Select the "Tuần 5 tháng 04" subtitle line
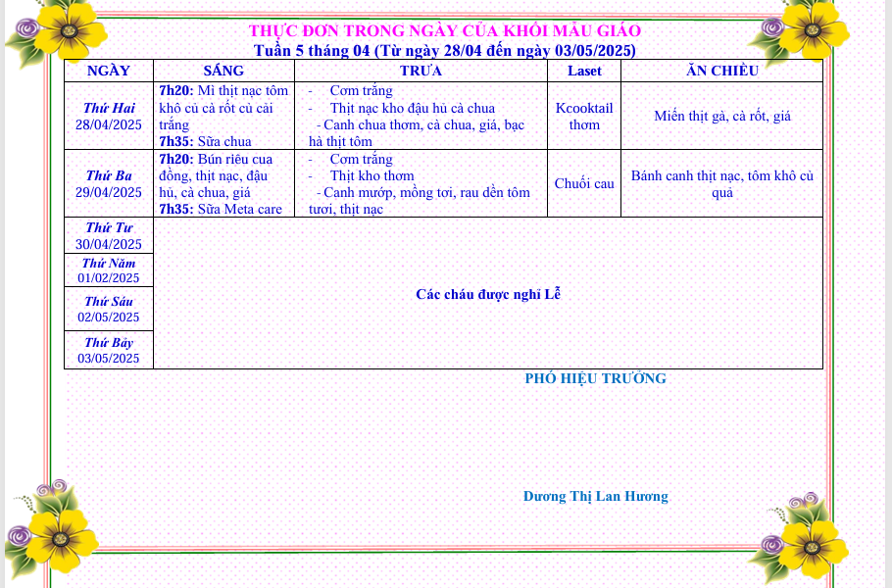892x588 pixels. 444,50
